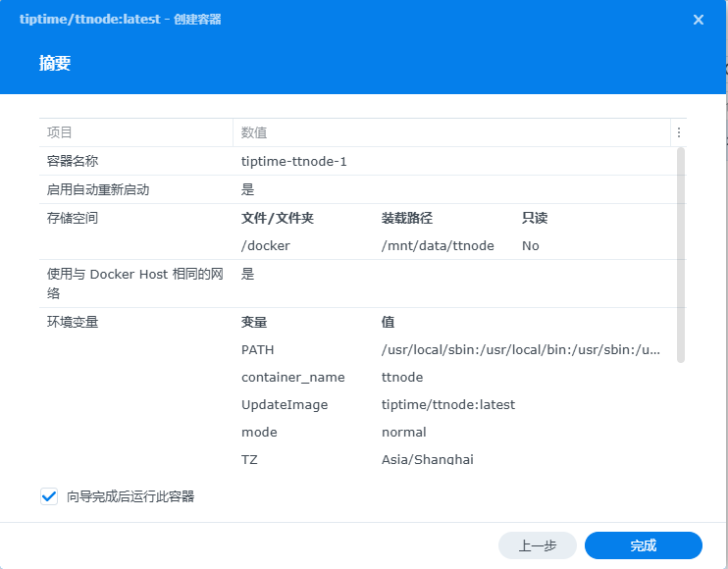Select the 启用自动重新启动 row
This screenshot has height=569, width=728.
(98, 189)
